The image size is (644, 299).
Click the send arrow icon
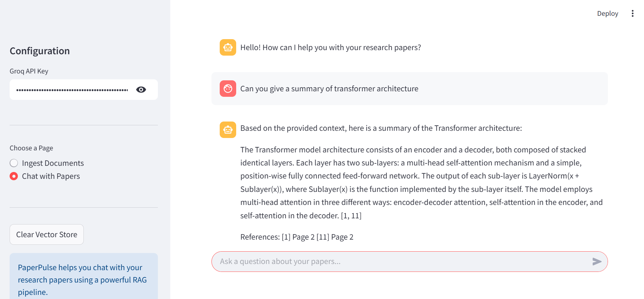point(597,262)
